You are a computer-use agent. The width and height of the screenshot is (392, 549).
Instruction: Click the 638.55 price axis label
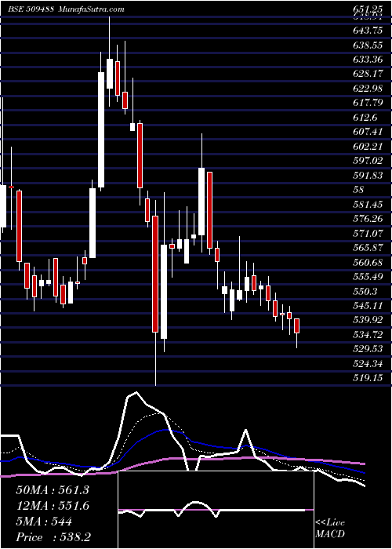tap(368, 45)
